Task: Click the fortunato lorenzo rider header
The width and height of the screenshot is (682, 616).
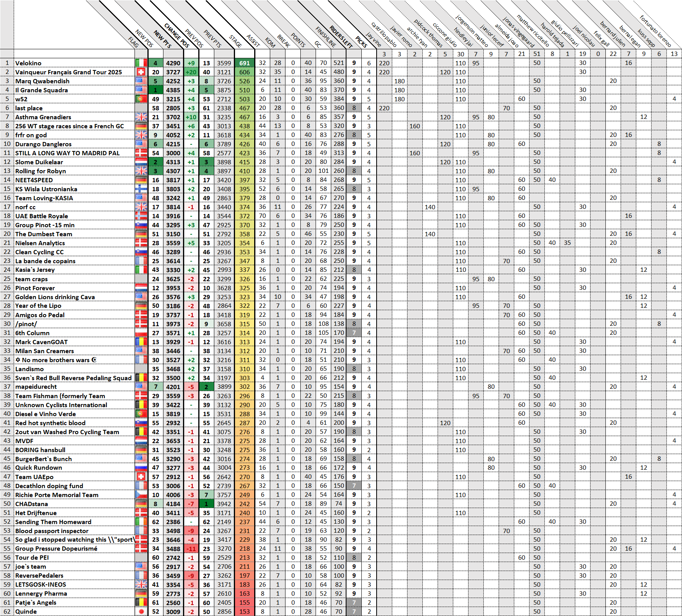Action: [x=655, y=31]
